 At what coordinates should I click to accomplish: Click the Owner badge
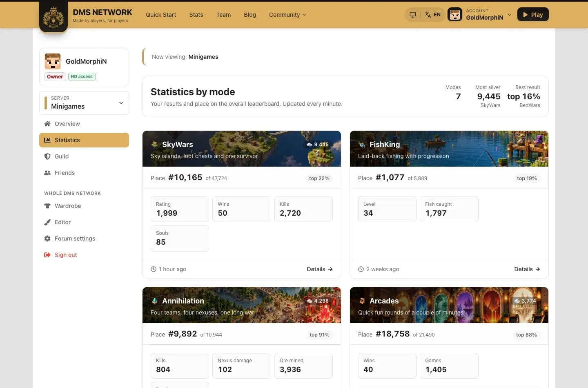click(55, 77)
